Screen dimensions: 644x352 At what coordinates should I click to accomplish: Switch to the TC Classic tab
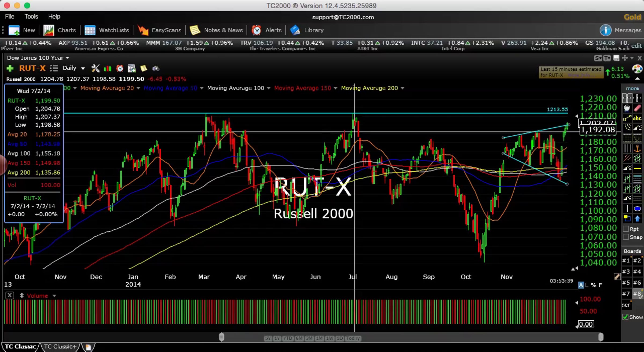pos(20,347)
